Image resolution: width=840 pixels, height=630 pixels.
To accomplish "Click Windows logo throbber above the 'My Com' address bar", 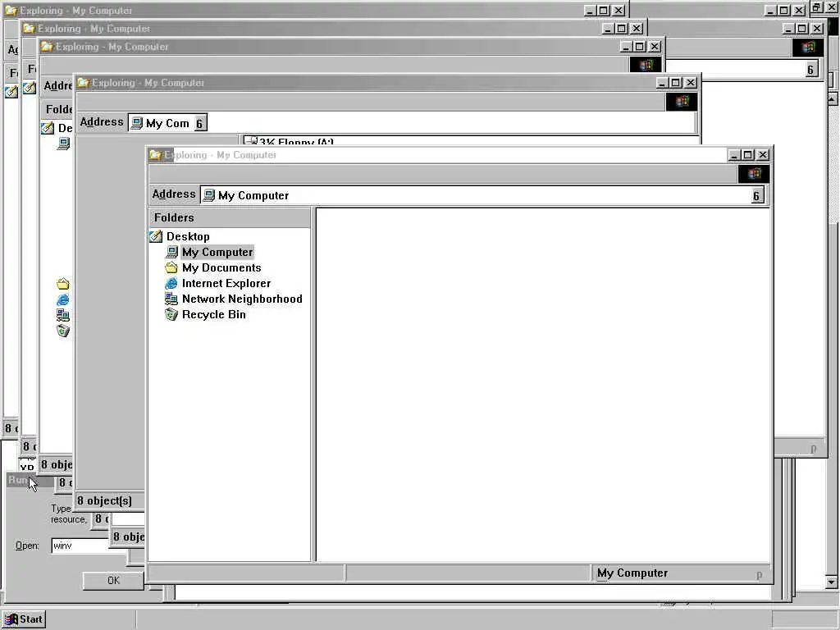I will point(682,102).
